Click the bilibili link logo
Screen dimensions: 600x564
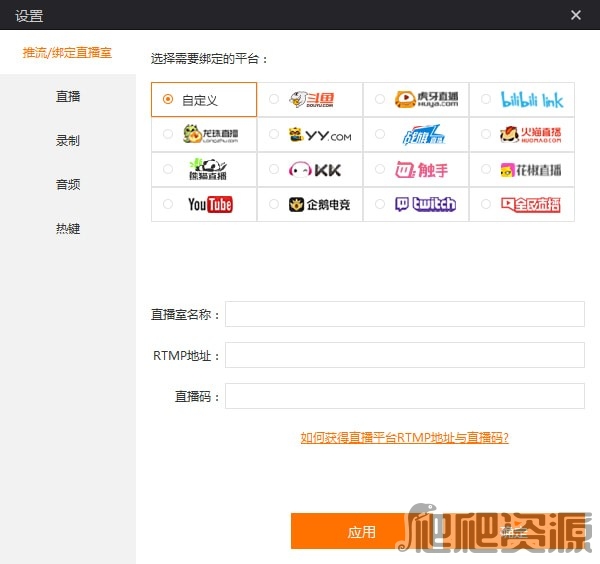532,99
